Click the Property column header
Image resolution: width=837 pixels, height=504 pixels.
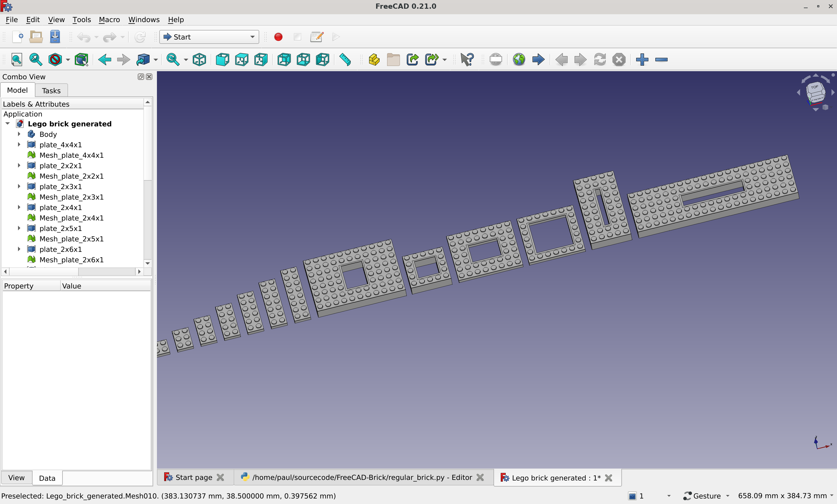pyautogui.click(x=31, y=286)
